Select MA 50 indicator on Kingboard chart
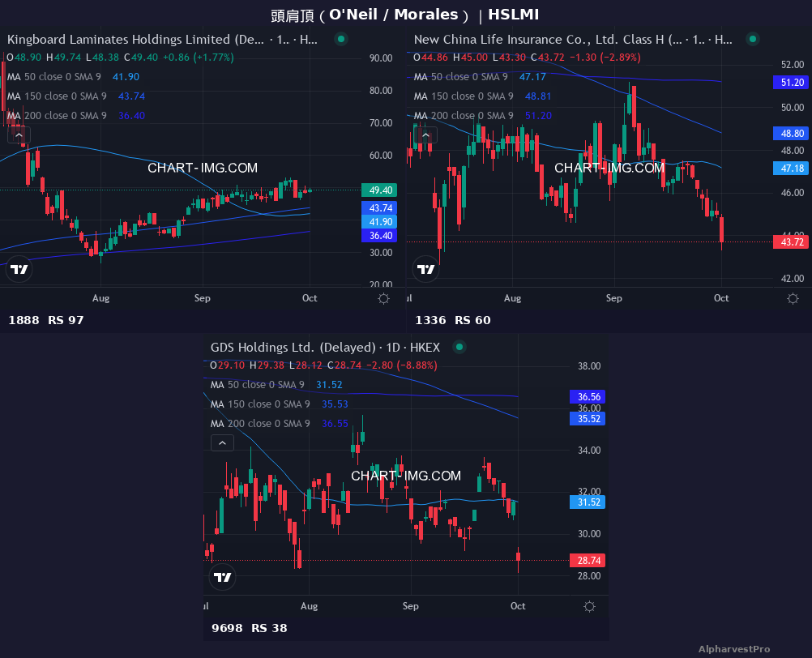 point(73,77)
